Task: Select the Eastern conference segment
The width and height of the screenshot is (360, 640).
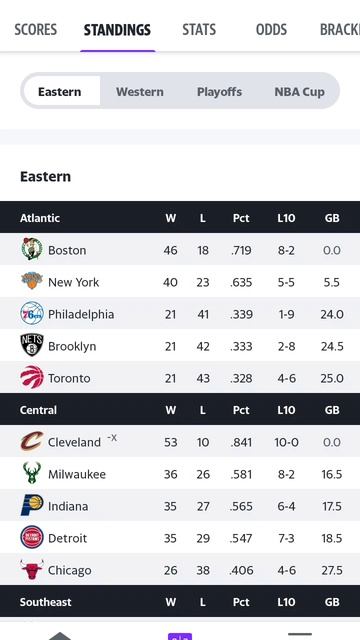Action: click(60, 91)
